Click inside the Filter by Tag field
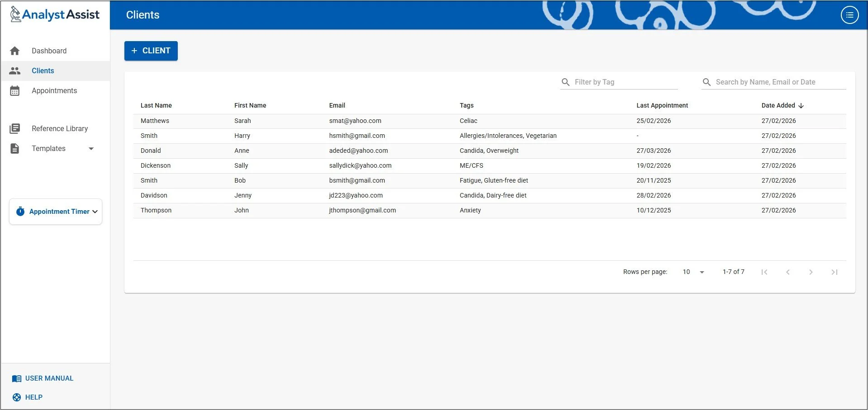The height and width of the screenshot is (410, 868). pos(620,82)
